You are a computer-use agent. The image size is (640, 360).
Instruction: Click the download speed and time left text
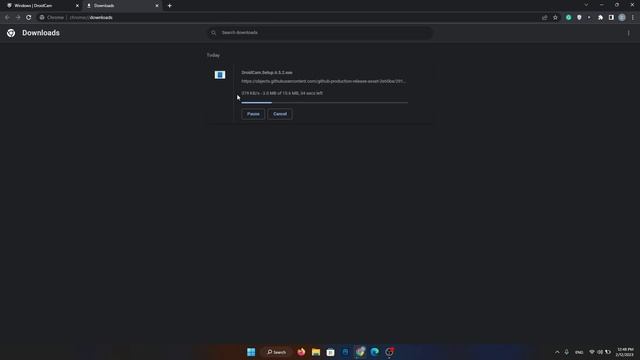click(x=282, y=93)
